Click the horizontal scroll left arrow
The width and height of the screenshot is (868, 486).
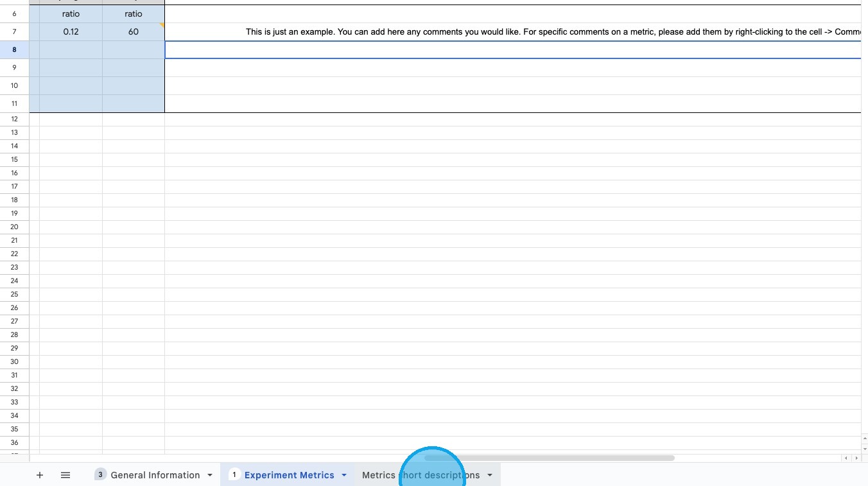[847, 458]
